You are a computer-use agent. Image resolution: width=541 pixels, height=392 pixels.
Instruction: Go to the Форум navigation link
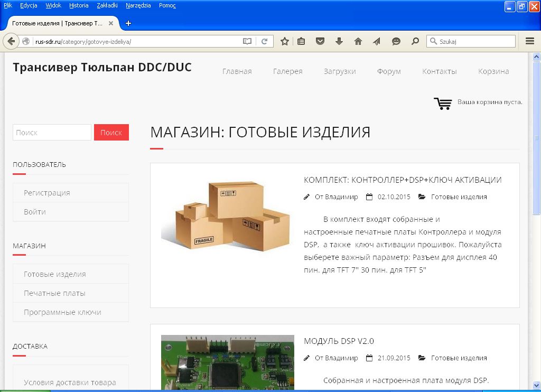pos(389,71)
